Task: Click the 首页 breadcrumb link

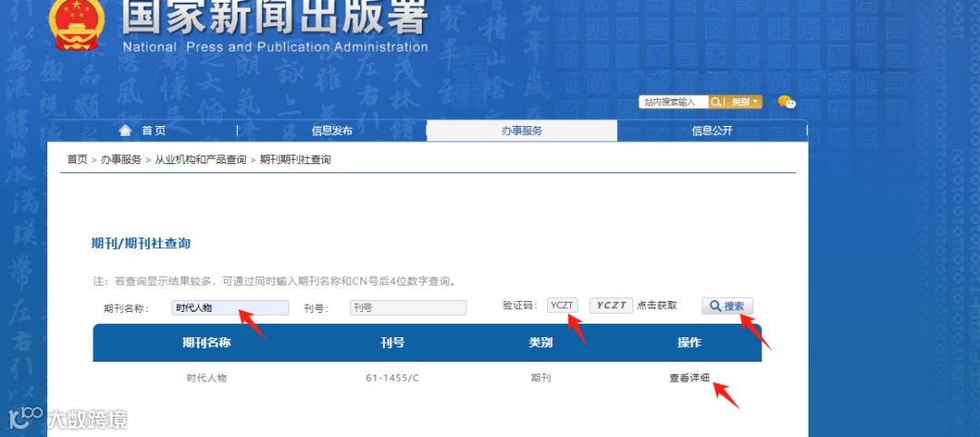Action: tap(77, 160)
